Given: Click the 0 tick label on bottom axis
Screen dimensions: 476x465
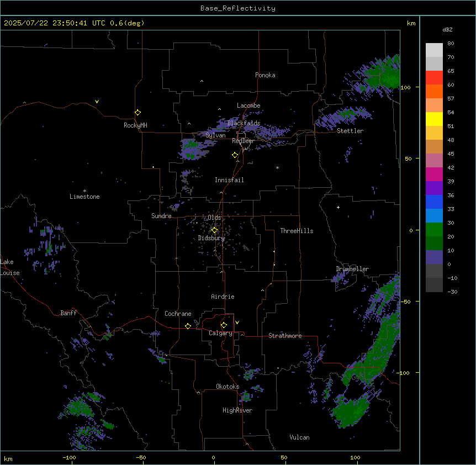Looking at the screenshot, I should click(213, 457).
